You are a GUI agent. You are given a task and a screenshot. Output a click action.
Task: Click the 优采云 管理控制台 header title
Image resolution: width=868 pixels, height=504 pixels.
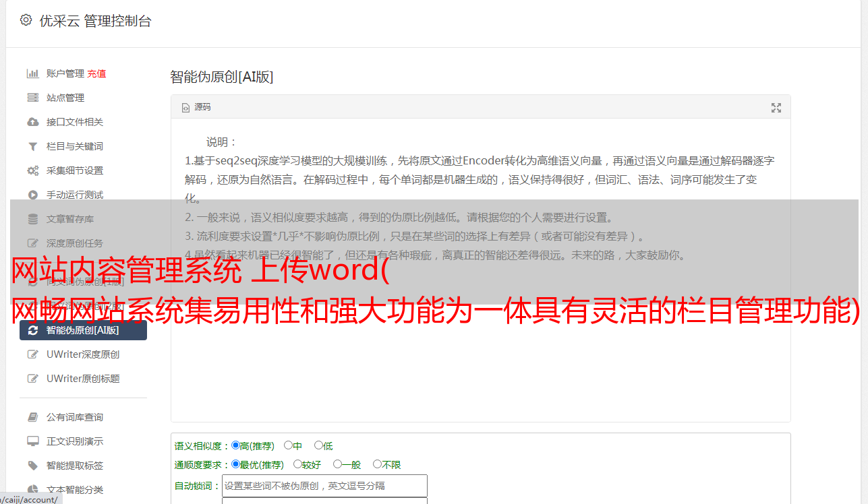[x=95, y=21]
